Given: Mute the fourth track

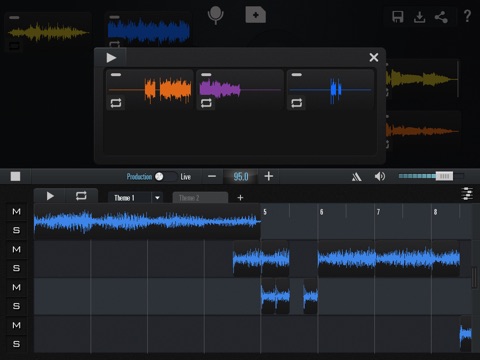Looking at the screenshot, I should [16, 325].
